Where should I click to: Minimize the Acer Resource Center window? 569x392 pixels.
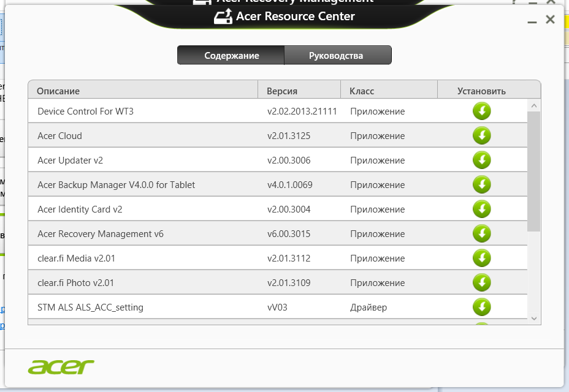(532, 23)
